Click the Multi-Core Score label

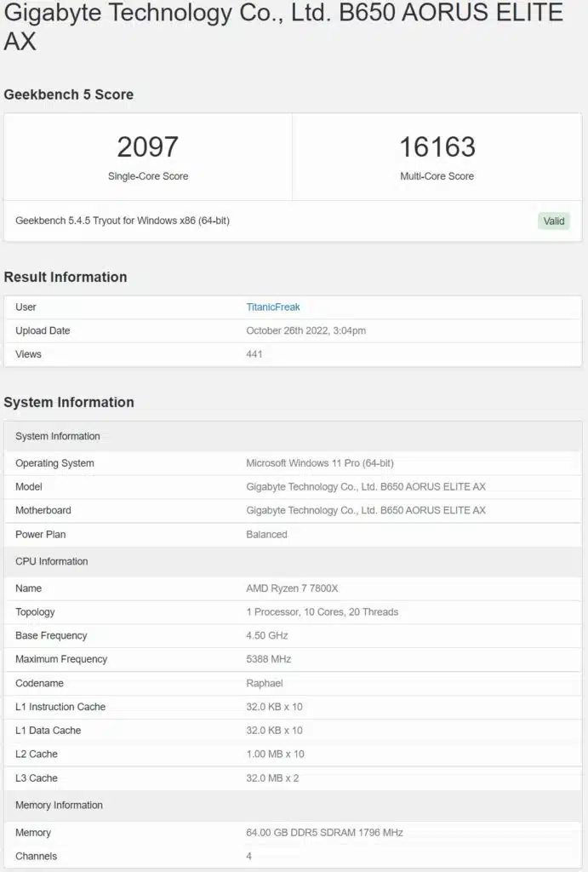coord(437,176)
